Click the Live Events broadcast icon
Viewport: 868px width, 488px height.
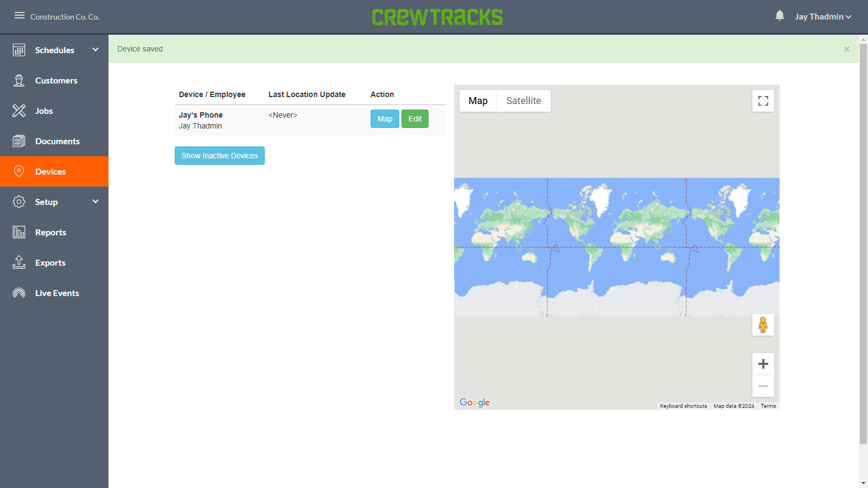tap(19, 293)
